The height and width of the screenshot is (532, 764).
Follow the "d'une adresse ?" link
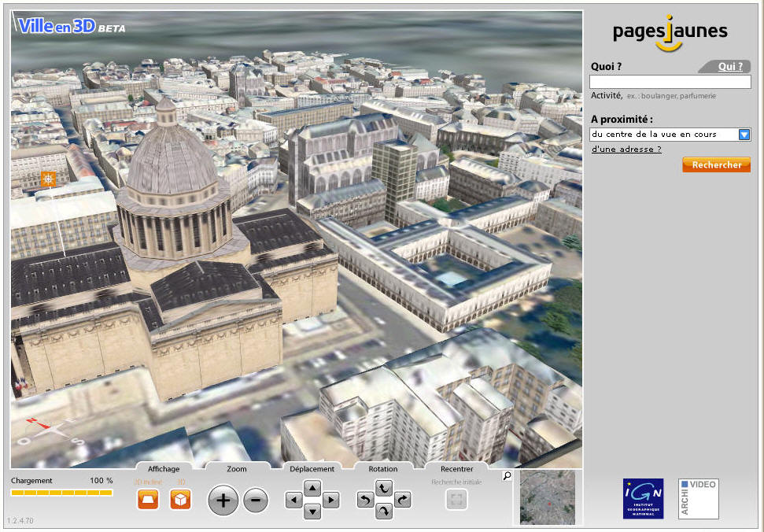[x=626, y=149]
